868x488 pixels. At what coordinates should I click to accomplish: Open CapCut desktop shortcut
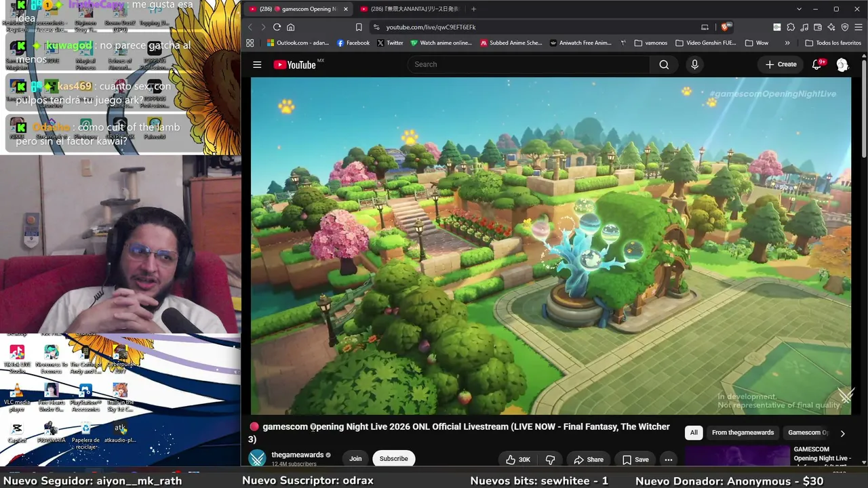[x=17, y=432]
